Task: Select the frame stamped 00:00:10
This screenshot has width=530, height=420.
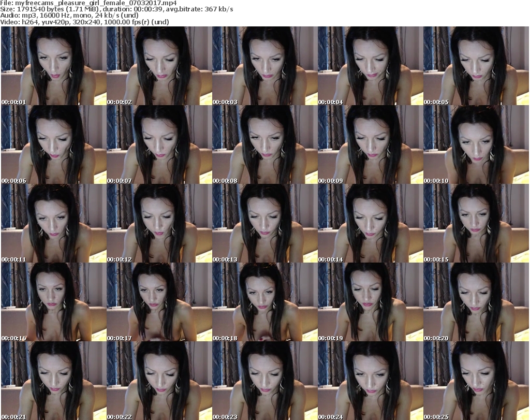Action: pyautogui.click(x=476, y=144)
